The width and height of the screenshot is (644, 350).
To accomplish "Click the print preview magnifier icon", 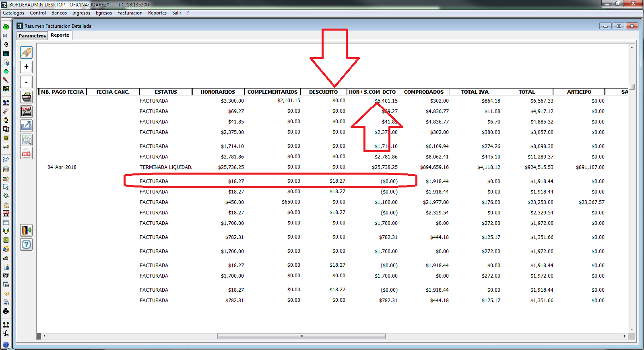I will coord(26,140).
